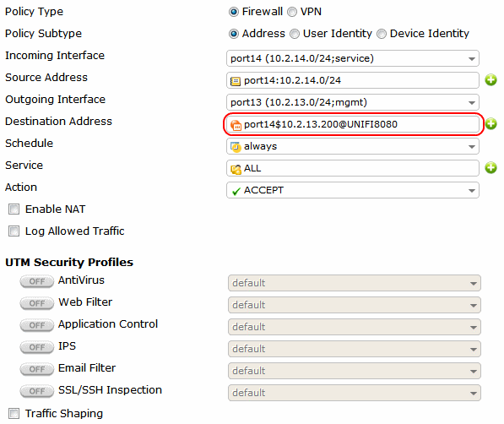Choose Address policy subtype
Screen dimensions: 504x424
pos(234,34)
